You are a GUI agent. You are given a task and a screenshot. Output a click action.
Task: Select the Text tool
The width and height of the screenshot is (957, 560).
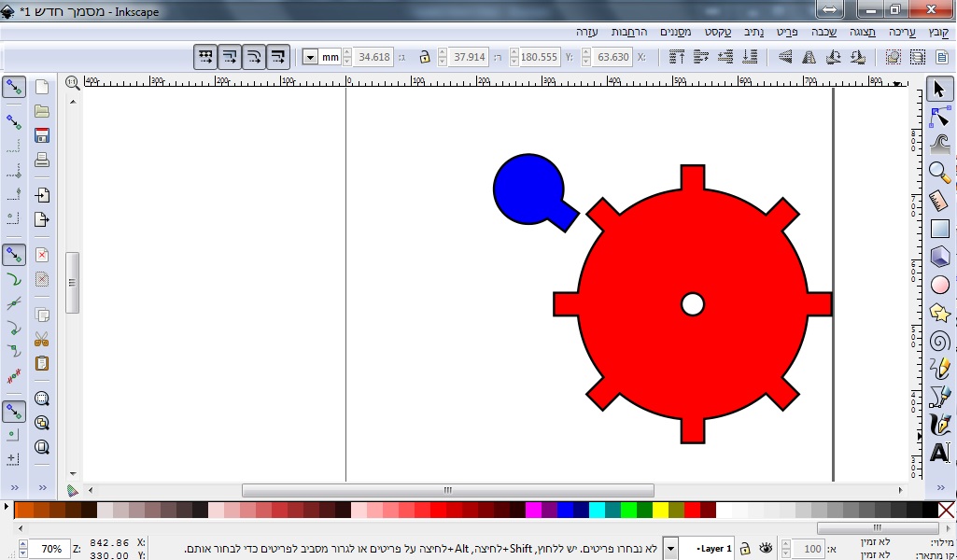pos(939,453)
